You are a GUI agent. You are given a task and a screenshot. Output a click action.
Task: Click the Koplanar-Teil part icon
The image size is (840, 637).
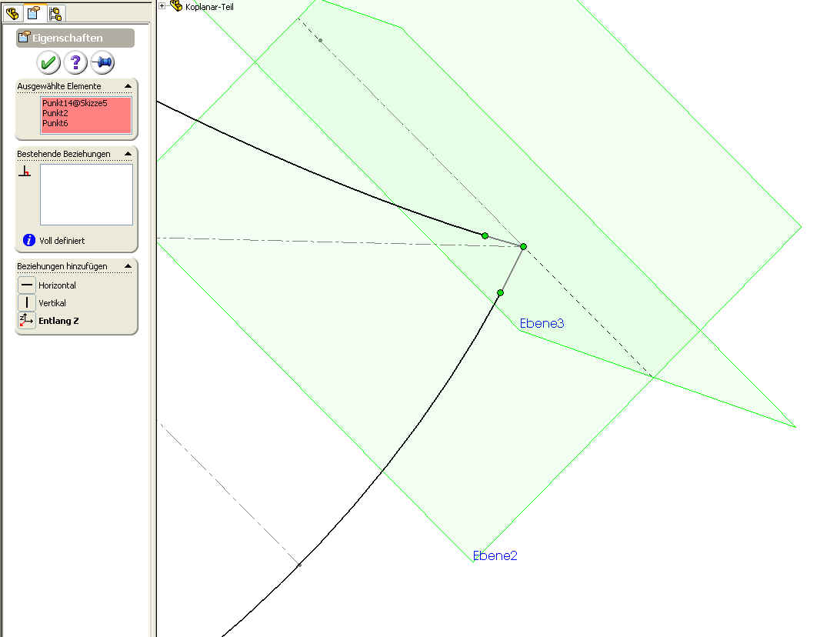point(176,6)
